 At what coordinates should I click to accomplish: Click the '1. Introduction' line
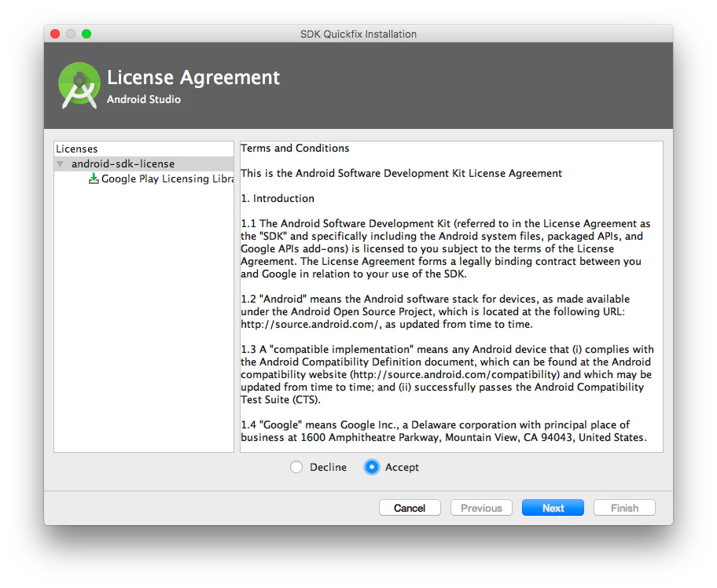click(278, 198)
